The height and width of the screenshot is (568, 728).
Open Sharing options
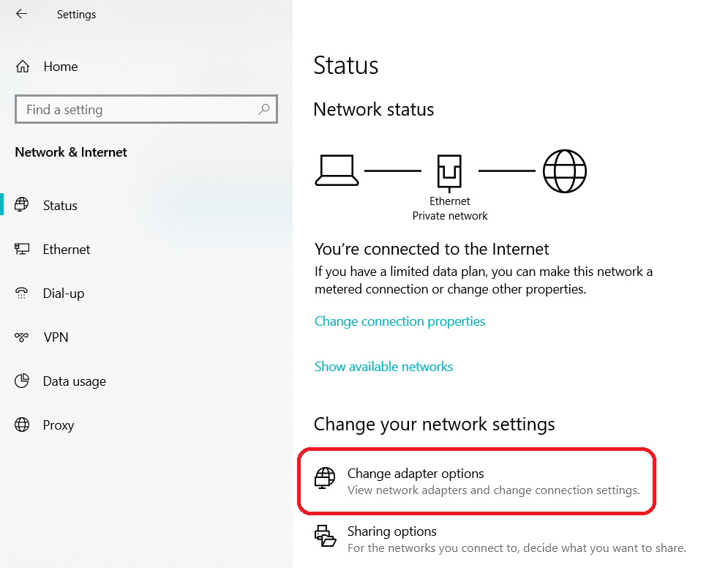point(392,531)
